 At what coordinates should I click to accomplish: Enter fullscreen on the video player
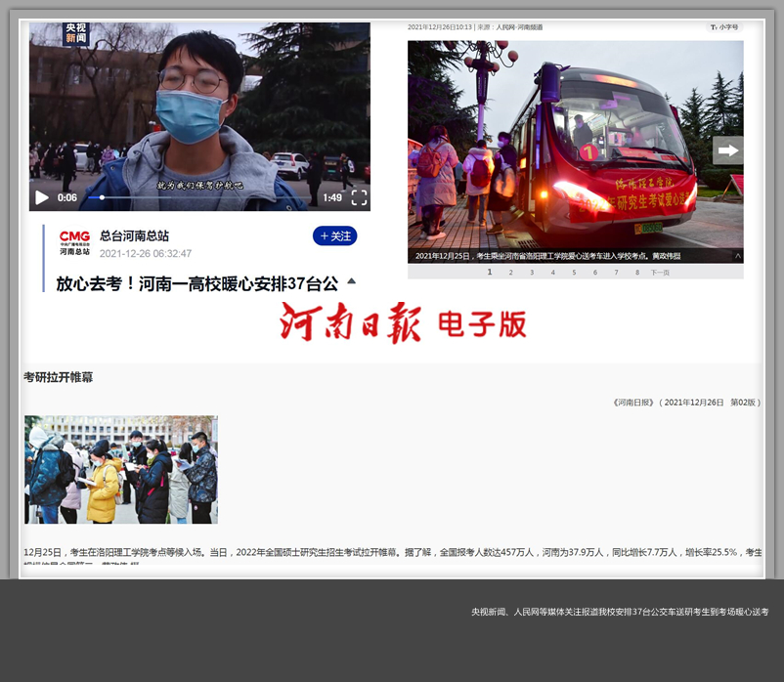point(359,197)
